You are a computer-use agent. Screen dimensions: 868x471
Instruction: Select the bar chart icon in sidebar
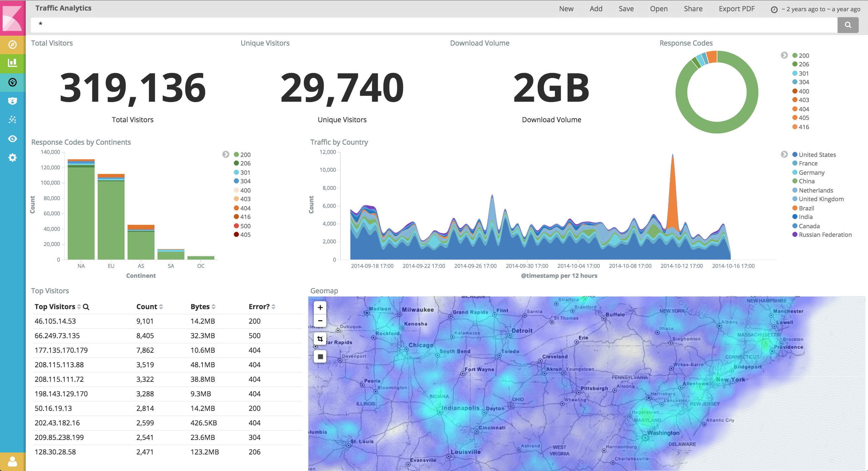(x=13, y=63)
